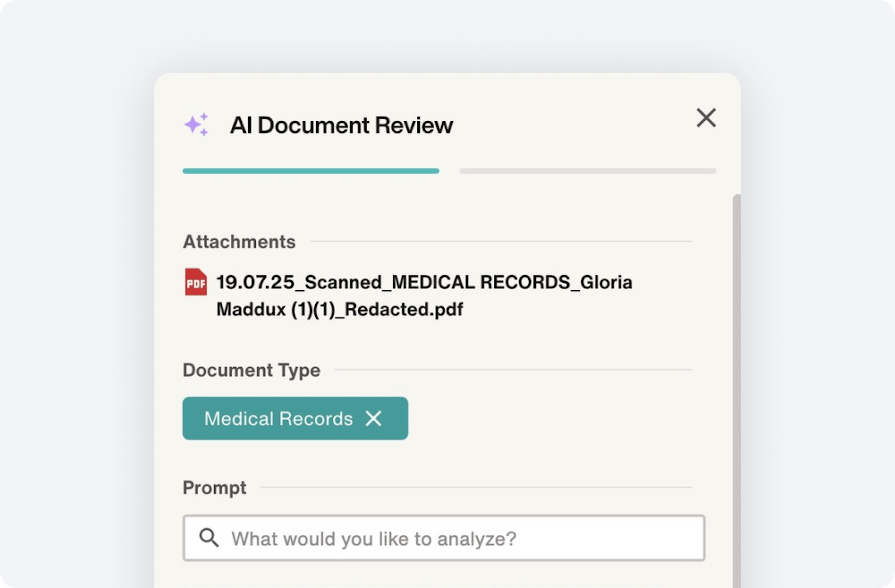Click the dialog's vertical scrollbar
Image resolution: width=895 pixels, height=588 pixels.
point(737,391)
